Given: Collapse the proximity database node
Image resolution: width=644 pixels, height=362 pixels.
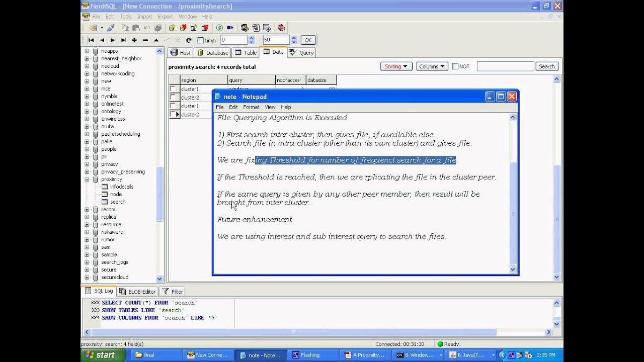Looking at the screenshot, I should [87, 179].
